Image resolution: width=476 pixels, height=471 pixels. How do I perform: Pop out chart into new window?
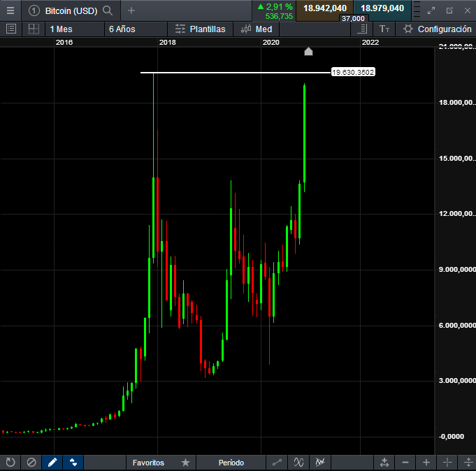(x=449, y=10)
